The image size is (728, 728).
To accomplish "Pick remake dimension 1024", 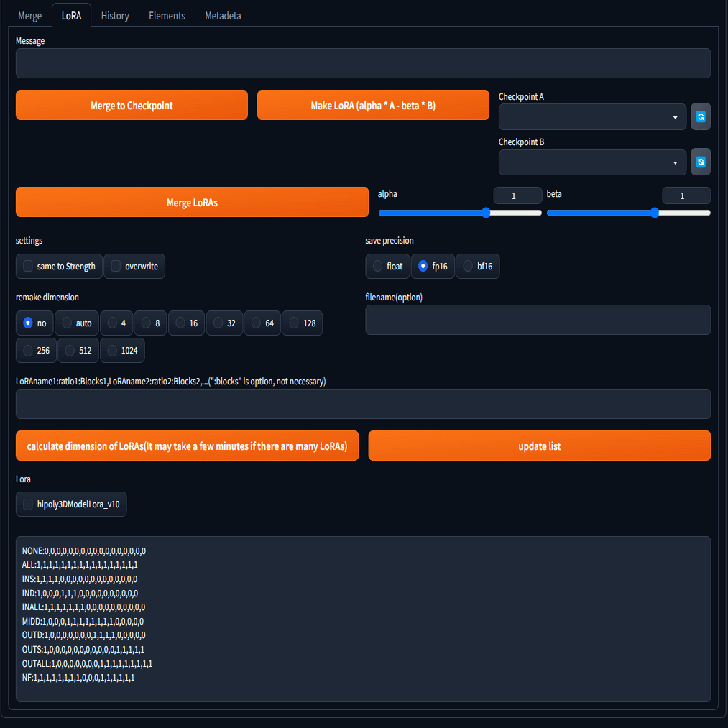I will (x=122, y=351).
